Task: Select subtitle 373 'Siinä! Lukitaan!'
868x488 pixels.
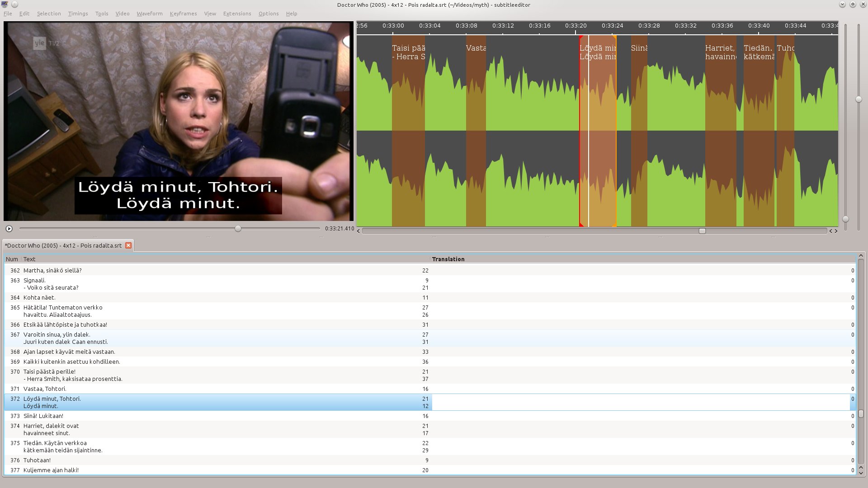Action: (429, 416)
